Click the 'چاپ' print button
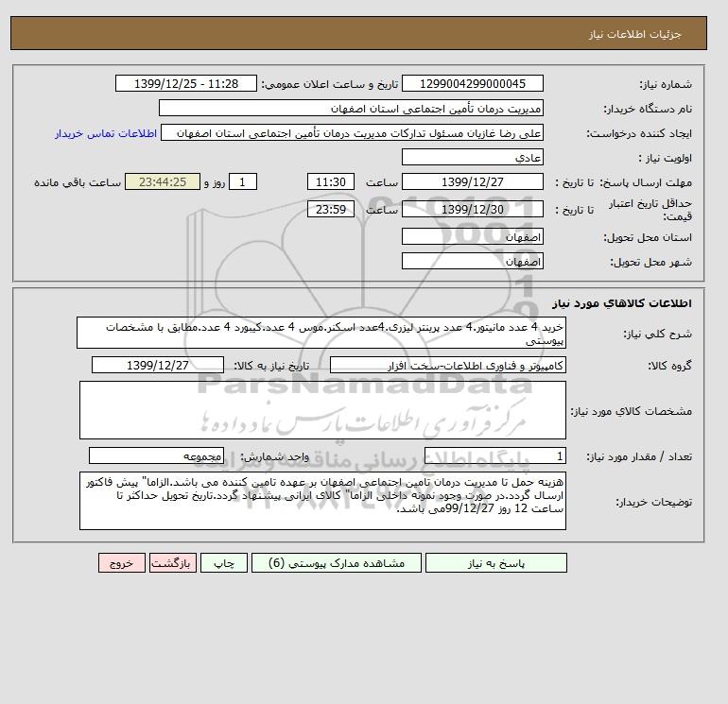 pos(224,562)
